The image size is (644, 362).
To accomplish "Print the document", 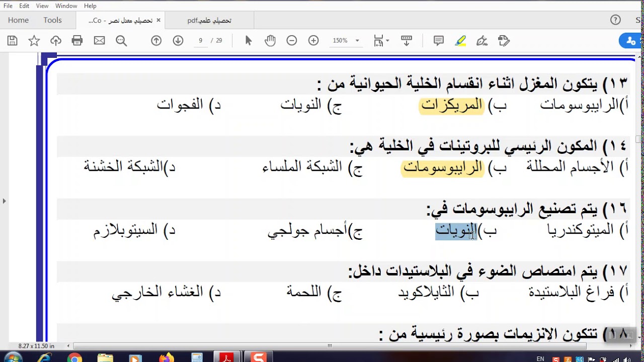I will (77, 41).
